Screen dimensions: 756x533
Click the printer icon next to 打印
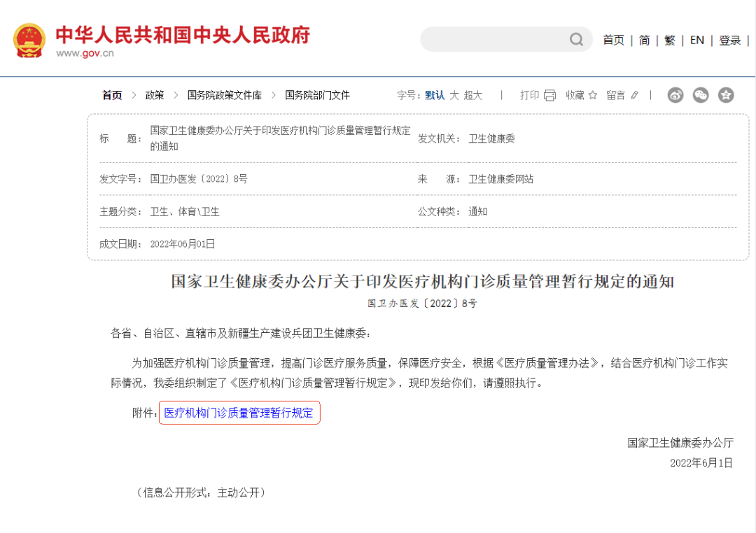(549, 95)
